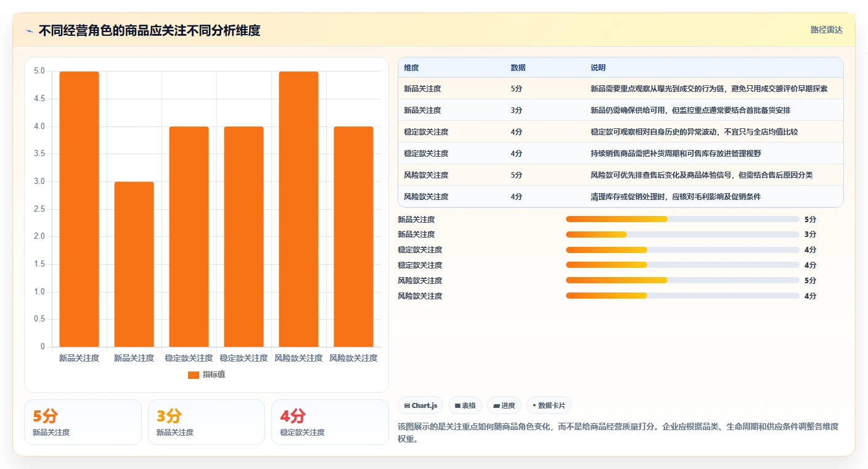Viewport: 868px width, 469px height.
Task: Click the 风险款关注度 5分 progress bar
Action: click(x=682, y=280)
